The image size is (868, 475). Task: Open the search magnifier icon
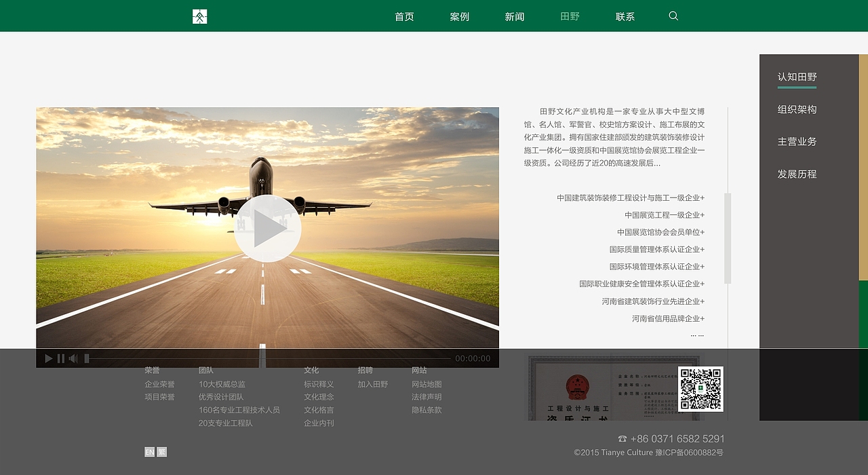pos(673,16)
